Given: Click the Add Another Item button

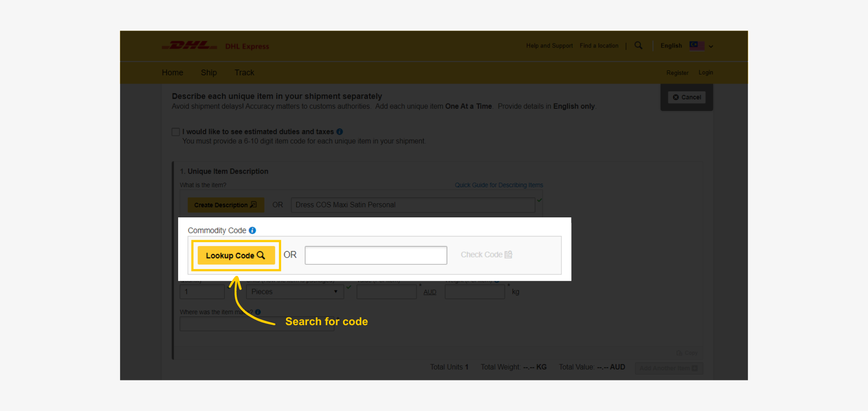Looking at the screenshot, I should point(669,368).
